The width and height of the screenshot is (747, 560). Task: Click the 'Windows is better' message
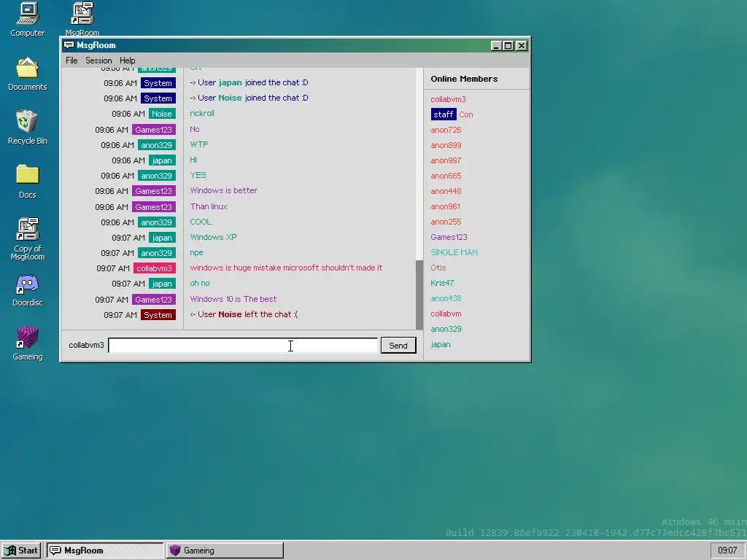tap(224, 190)
